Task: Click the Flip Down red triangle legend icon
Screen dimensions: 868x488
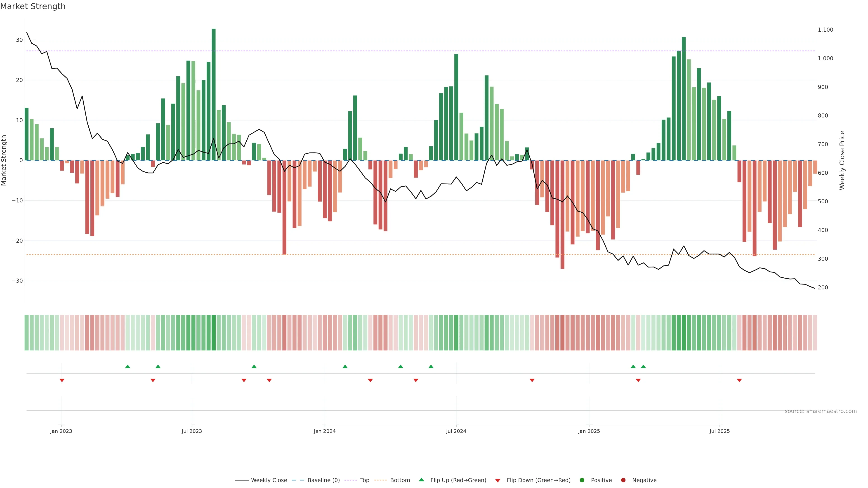Action: coord(498,481)
